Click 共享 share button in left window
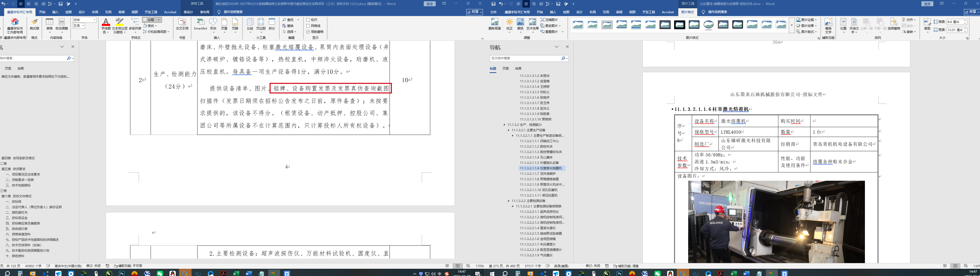The width and height of the screenshot is (980, 276). point(474,12)
